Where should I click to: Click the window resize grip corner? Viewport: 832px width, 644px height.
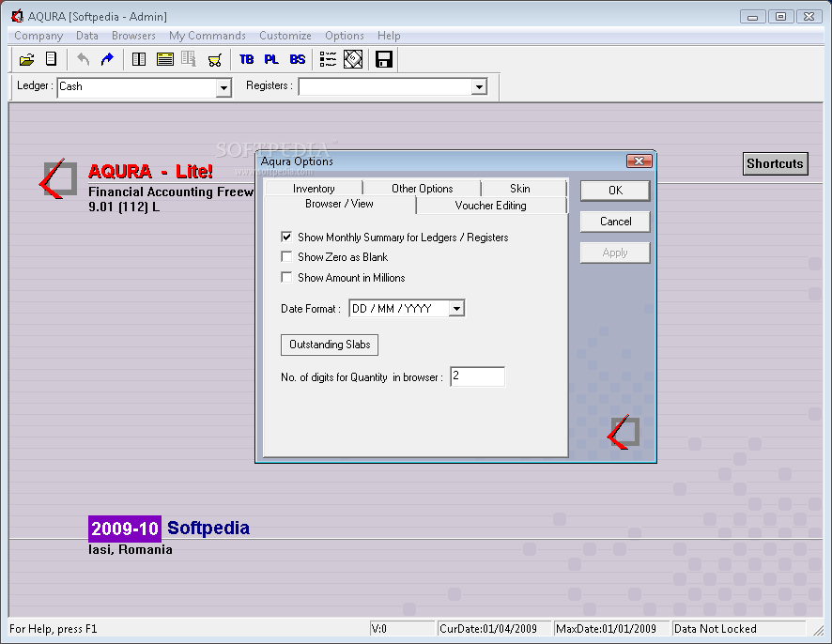[x=818, y=630]
